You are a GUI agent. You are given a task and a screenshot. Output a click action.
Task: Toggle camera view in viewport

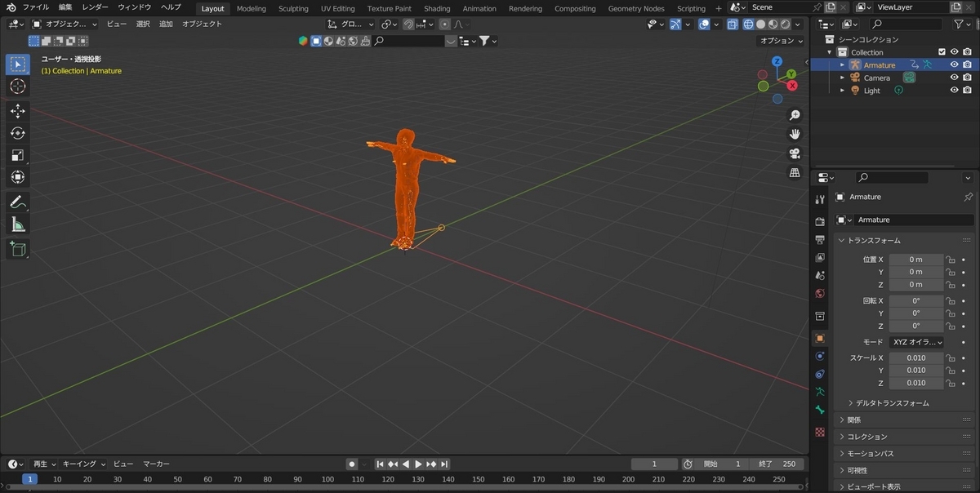click(x=794, y=153)
